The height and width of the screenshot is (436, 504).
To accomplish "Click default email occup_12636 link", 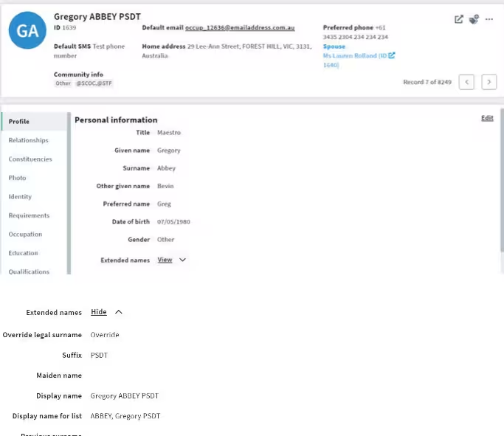I will (240, 27).
